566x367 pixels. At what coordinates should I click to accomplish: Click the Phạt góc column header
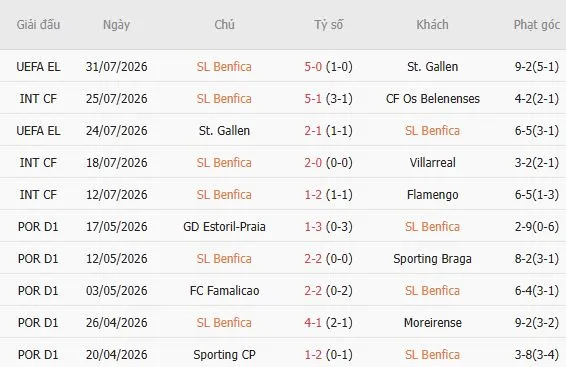537,25
